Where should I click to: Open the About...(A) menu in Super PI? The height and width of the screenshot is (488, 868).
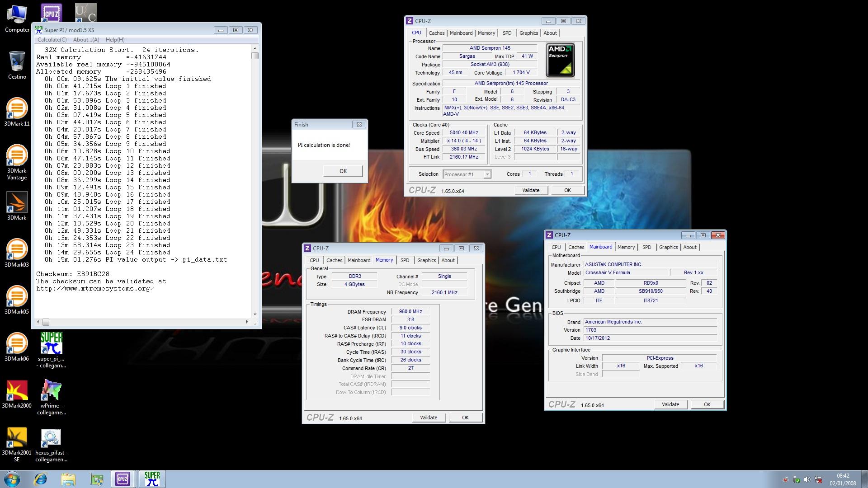(86, 40)
